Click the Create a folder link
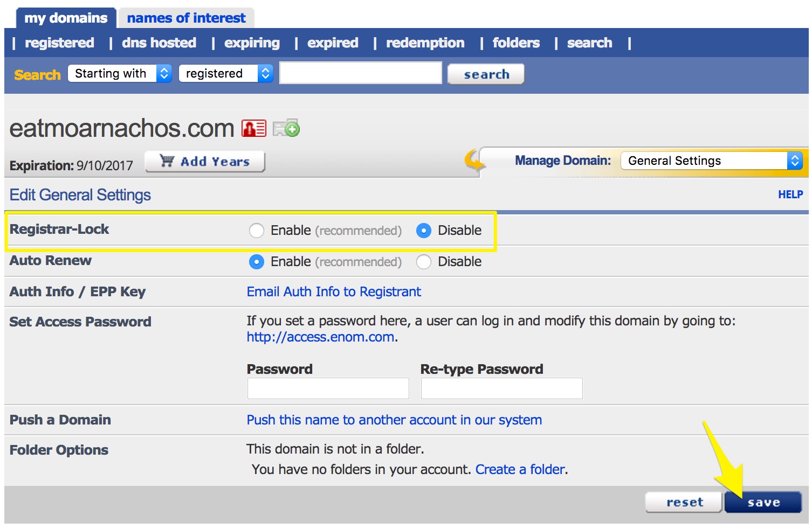Viewport: 812px width, 529px height. (520, 469)
